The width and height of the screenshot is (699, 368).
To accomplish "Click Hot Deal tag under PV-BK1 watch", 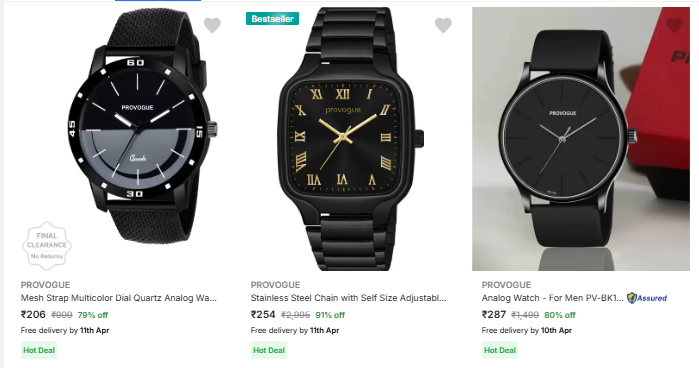I will click(x=500, y=350).
